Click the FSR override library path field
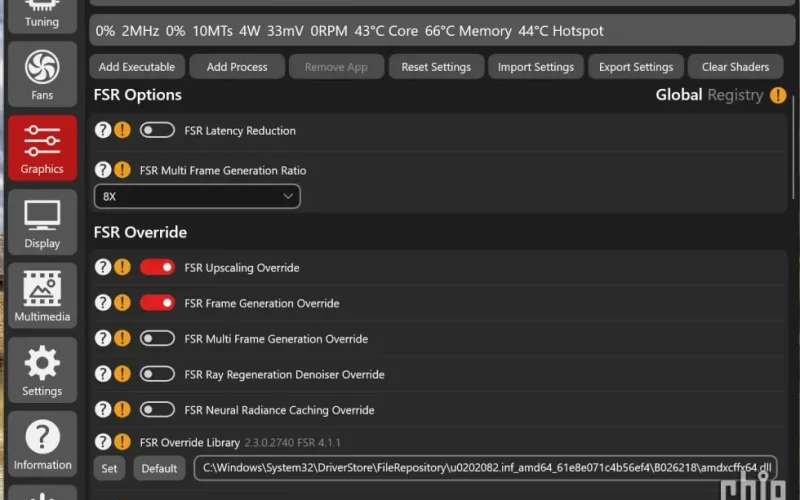Screen dimensions: 800x500 point(485,468)
